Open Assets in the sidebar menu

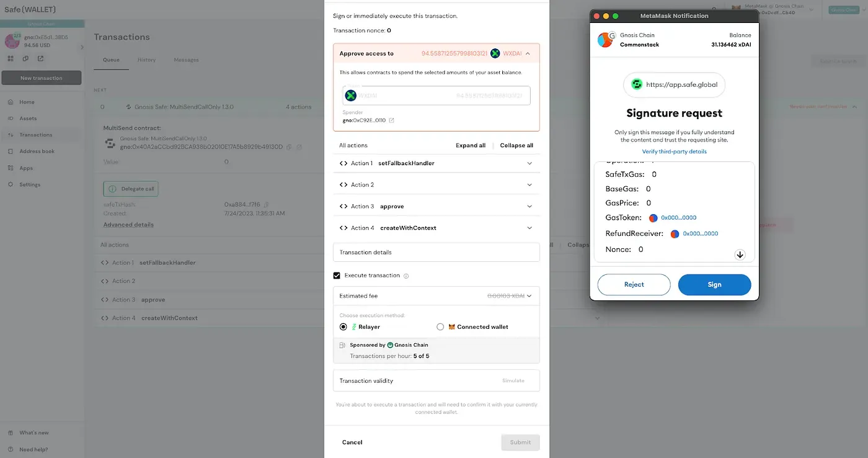tap(41, 119)
